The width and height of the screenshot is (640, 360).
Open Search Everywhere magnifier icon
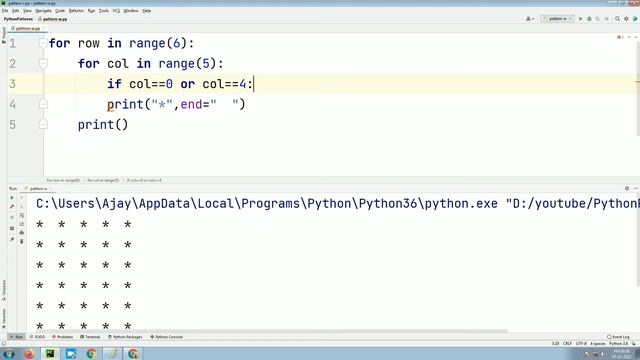[617, 19]
